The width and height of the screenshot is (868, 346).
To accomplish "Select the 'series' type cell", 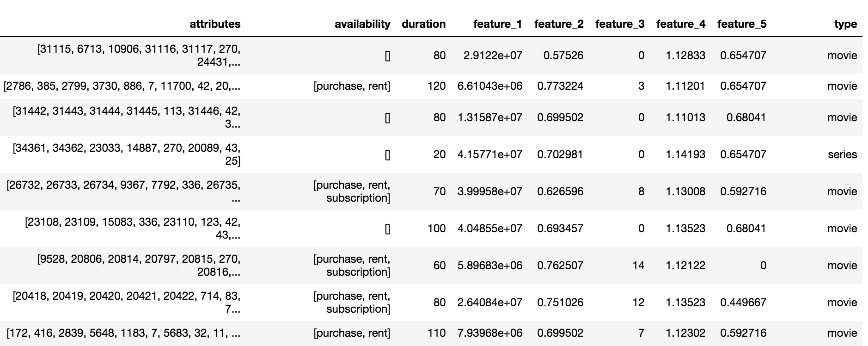I will click(842, 154).
